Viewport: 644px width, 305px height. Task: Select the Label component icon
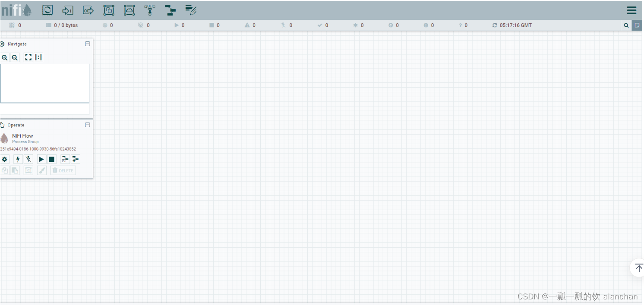(191, 10)
